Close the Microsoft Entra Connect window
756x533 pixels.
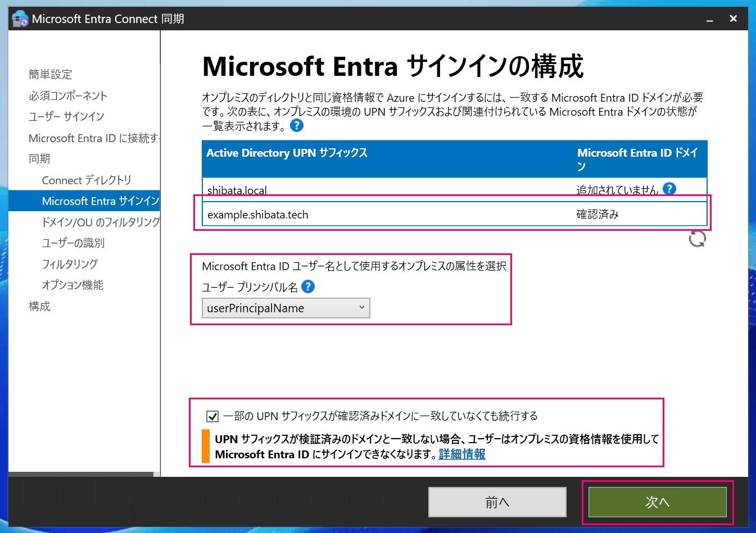click(x=734, y=19)
